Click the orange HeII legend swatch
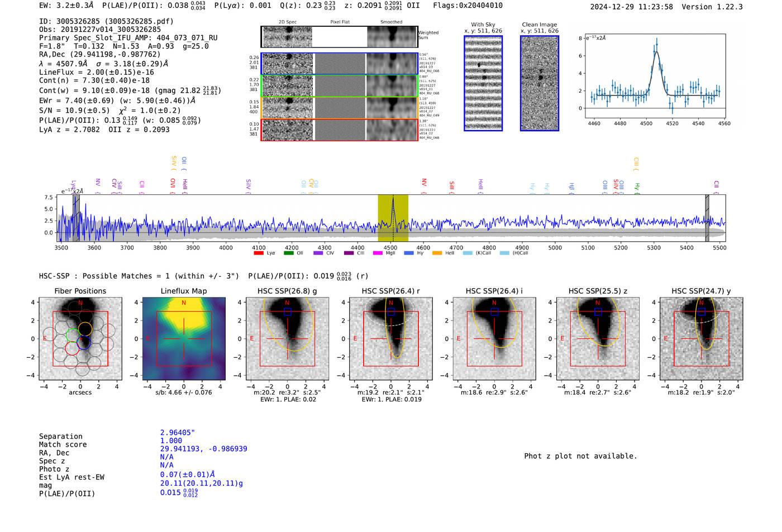 437,253
